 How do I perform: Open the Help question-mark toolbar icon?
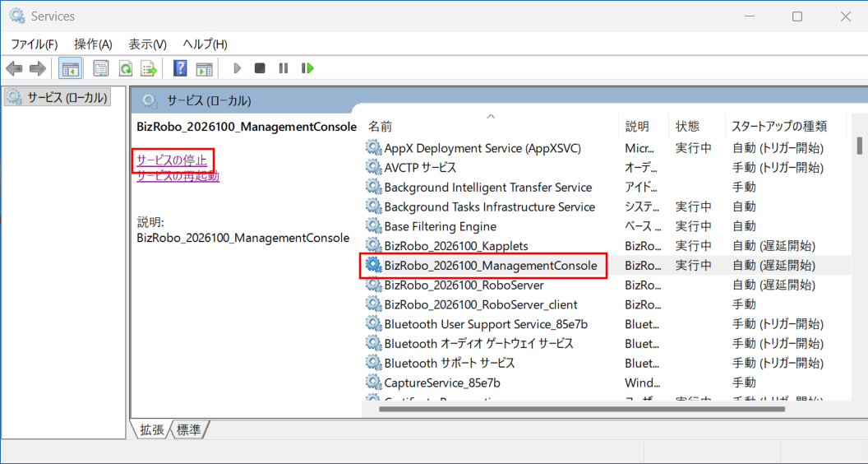click(181, 69)
